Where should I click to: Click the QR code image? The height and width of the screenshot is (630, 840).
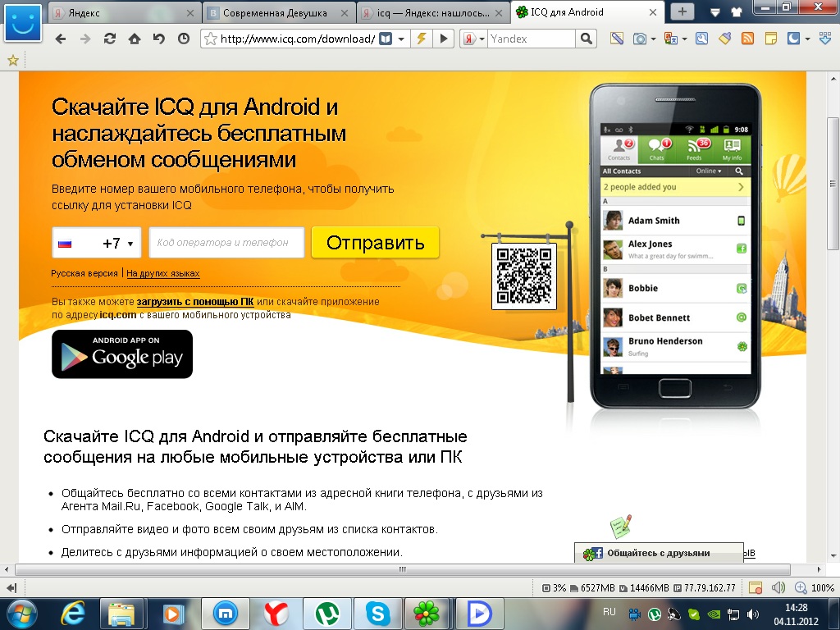click(524, 276)
